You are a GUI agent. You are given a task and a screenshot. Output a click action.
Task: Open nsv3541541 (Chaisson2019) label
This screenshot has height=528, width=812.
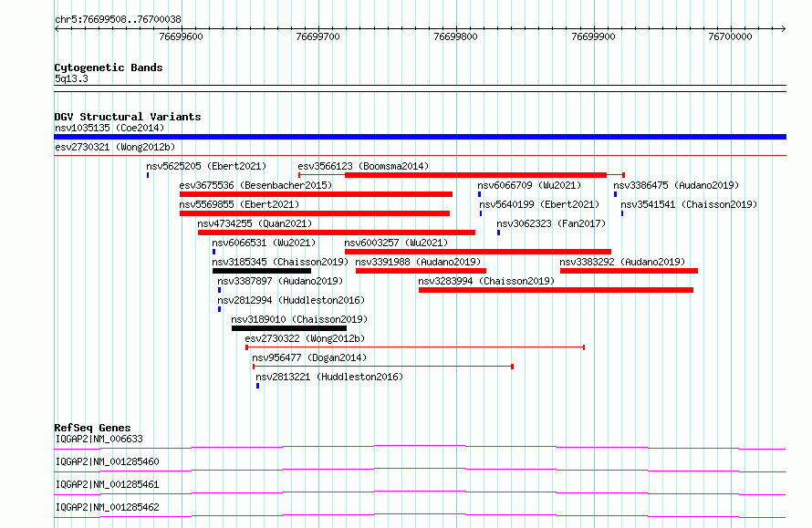pyautogui.click(x=689, y=204)
